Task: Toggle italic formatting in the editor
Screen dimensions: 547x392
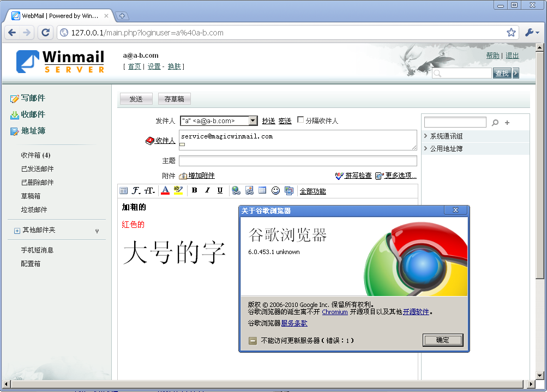Action: [207, 190]
